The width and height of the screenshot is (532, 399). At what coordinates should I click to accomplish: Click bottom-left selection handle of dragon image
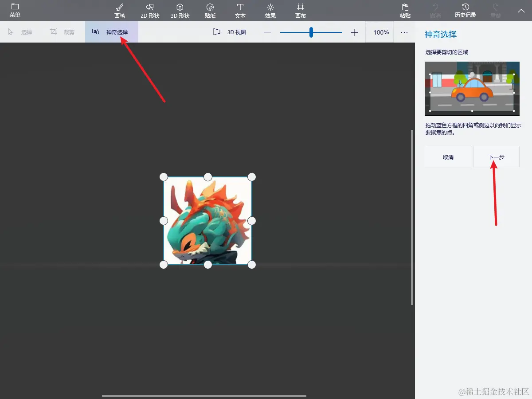[x=164, y=265]
